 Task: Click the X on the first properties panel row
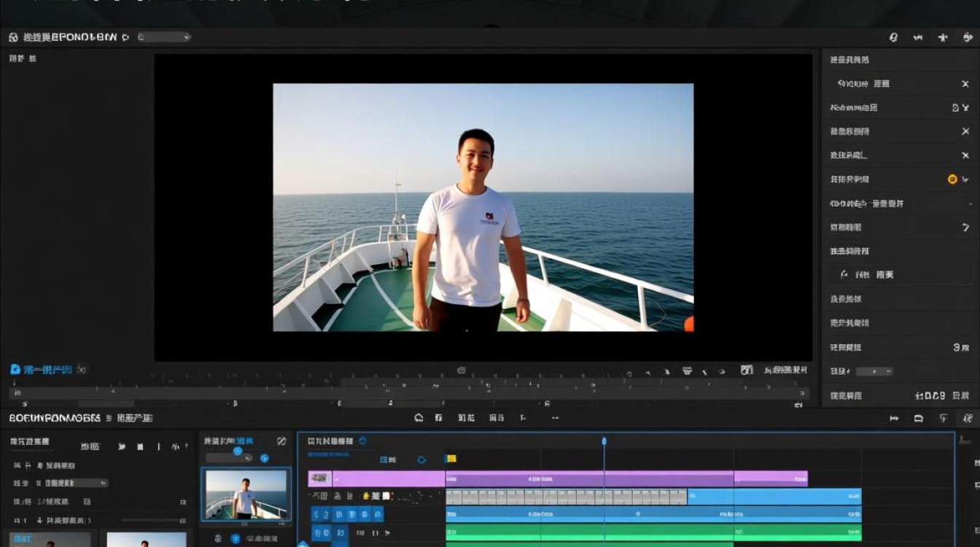point(965,84)
